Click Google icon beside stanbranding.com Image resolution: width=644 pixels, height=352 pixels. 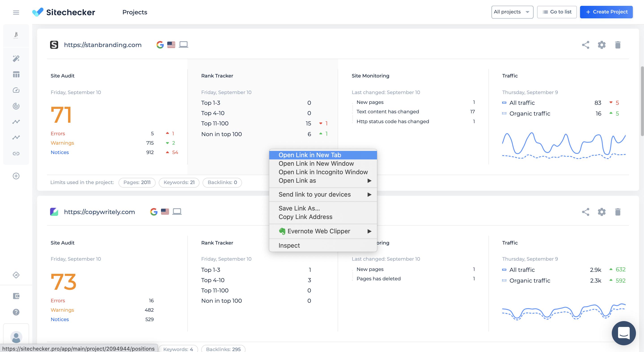160,45
